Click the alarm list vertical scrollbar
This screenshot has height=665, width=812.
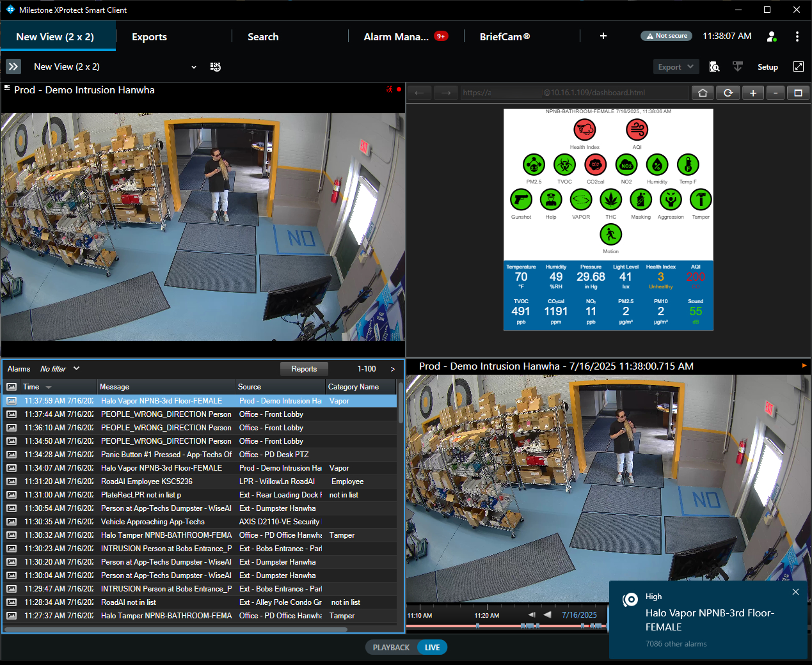(x=401, y=403)
